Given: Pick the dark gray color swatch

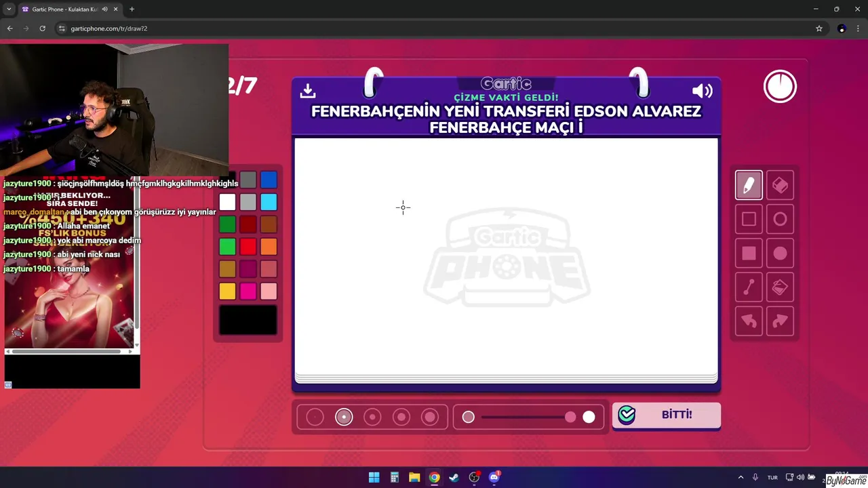Looking at the screenshot, I should coord(248,180).
